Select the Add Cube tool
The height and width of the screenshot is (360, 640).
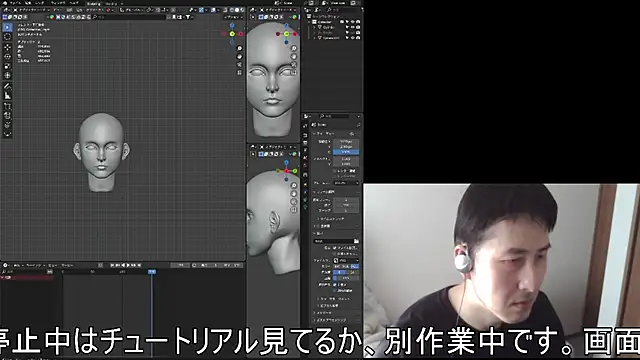(7, 107)
